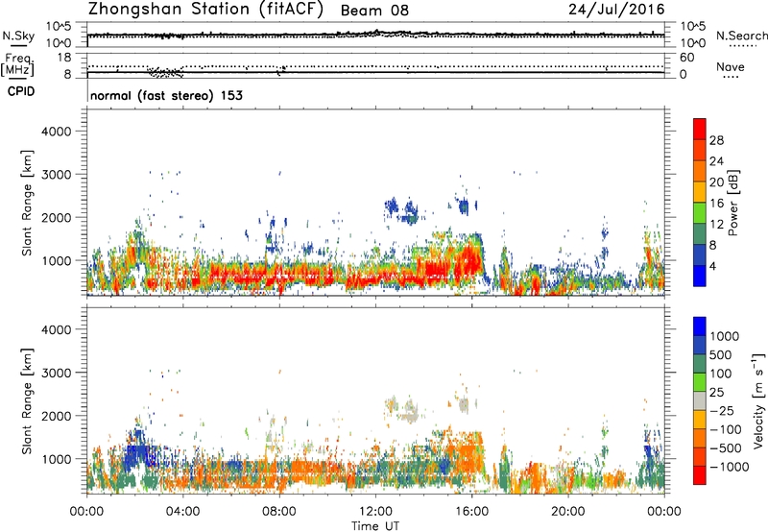Click the "Beam 08" label
768x532 pixels.
coord(374,11)
